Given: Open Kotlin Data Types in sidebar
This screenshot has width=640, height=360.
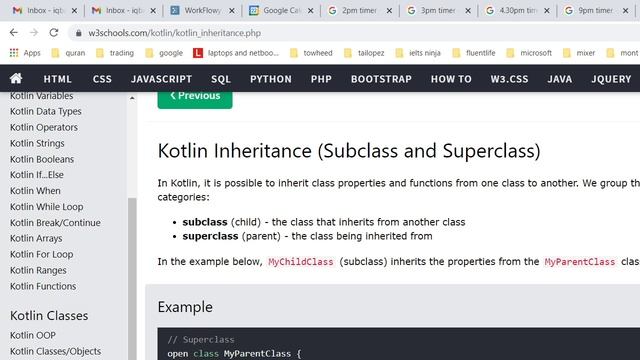Looking at the screenshot, I should tap(46, 111).
